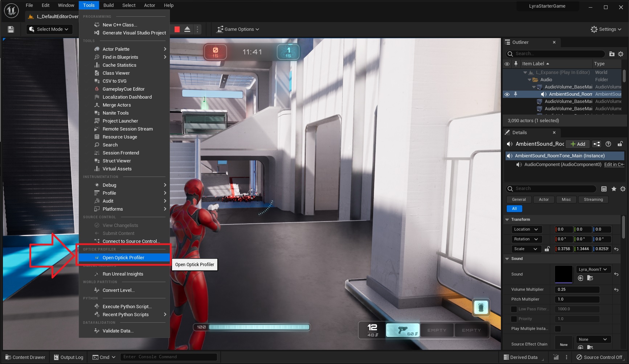
Task: Filter Details by Streaming
Action: [593, 200]
